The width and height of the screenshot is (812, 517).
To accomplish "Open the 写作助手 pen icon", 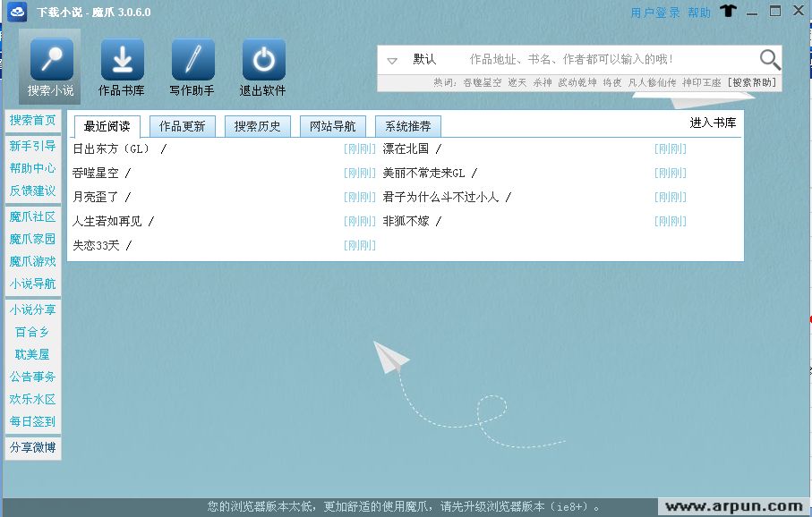I will 192,60.
